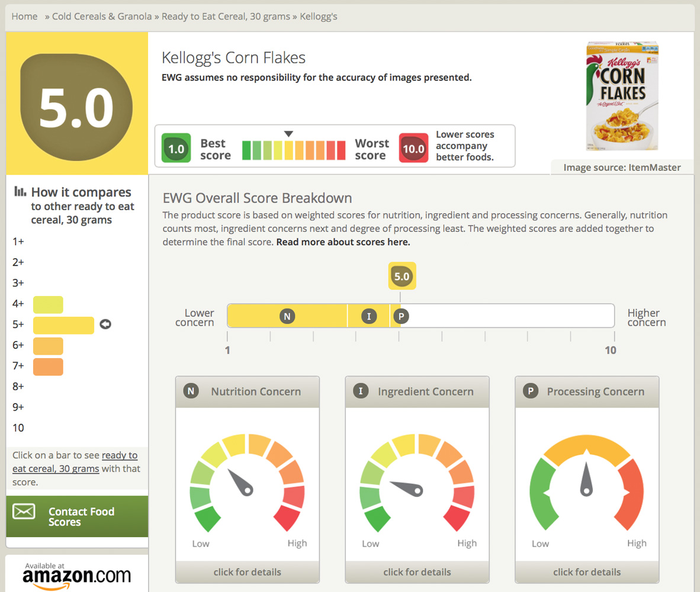Click the EWG Overall Score Breakdown heading

pyautogui.click(x=257, y=198)
